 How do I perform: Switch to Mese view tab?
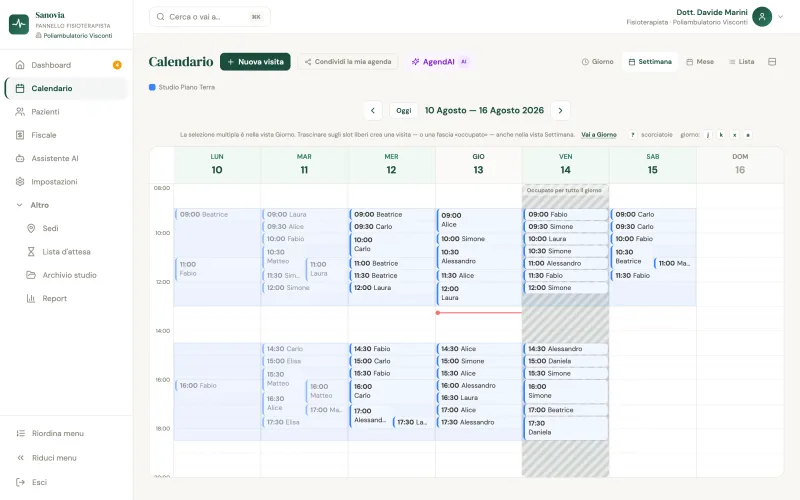click(700, 62)
